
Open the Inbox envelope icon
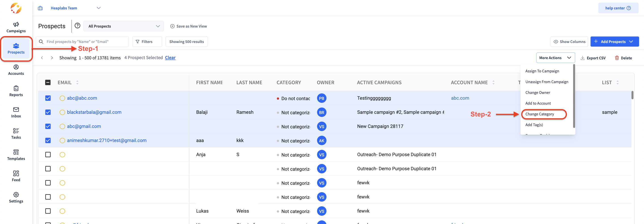coord(16,110)
